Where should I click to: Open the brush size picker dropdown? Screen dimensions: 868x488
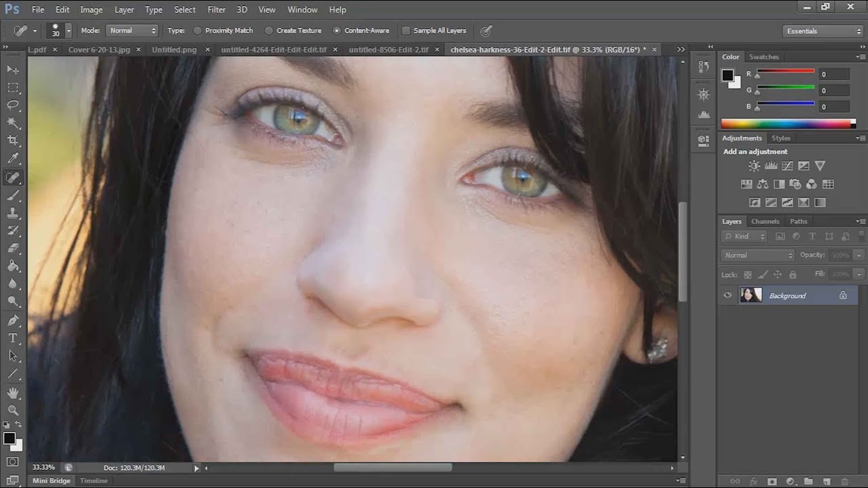coord(68,31)
